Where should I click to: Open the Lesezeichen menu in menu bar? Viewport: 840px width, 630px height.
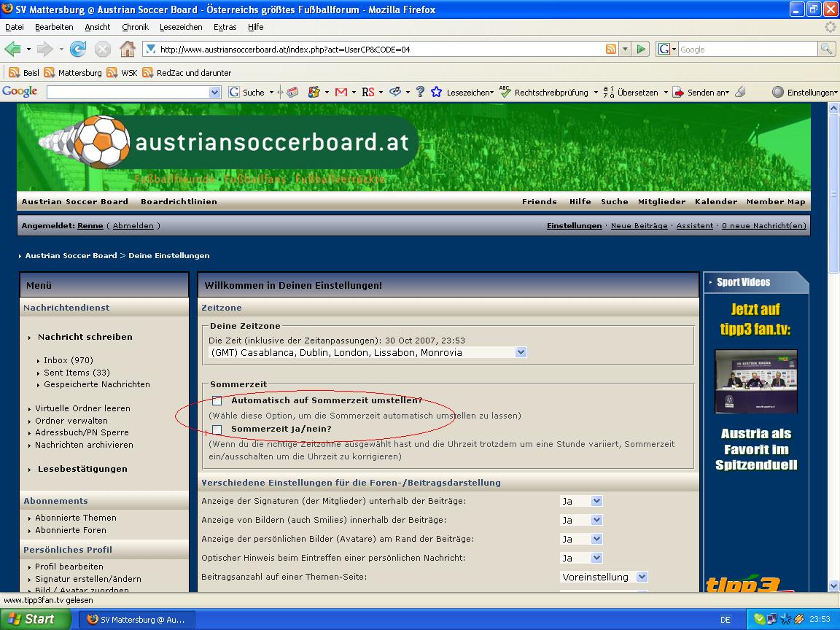click(181, 27)
